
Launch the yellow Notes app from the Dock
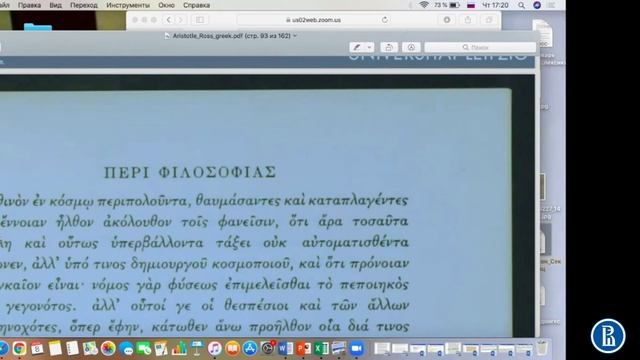tap(55, 348)
